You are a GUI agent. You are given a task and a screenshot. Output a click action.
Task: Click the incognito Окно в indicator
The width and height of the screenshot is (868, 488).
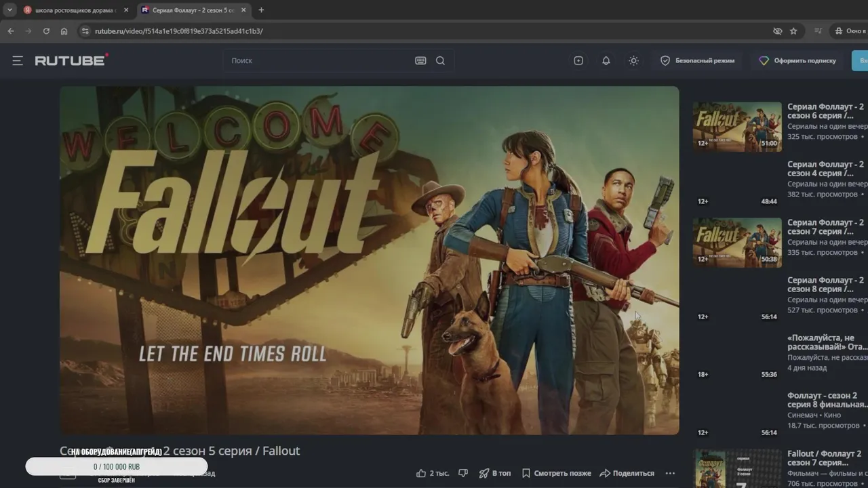(x=850, y=31)
